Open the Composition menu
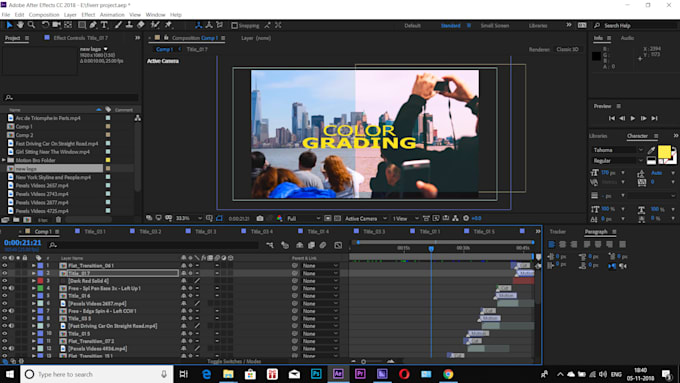 pyautogui.click(x=44, y=15)
